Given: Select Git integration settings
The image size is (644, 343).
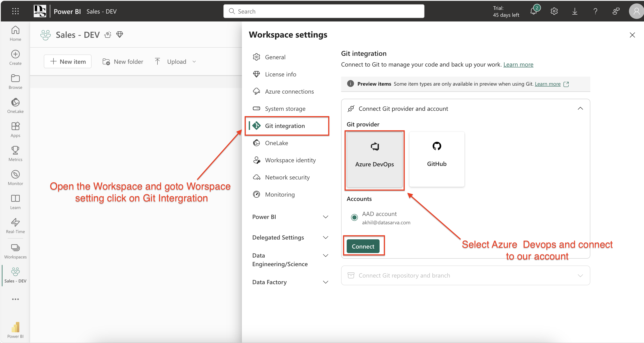Looking at the screenshot, I should [287, 126].
